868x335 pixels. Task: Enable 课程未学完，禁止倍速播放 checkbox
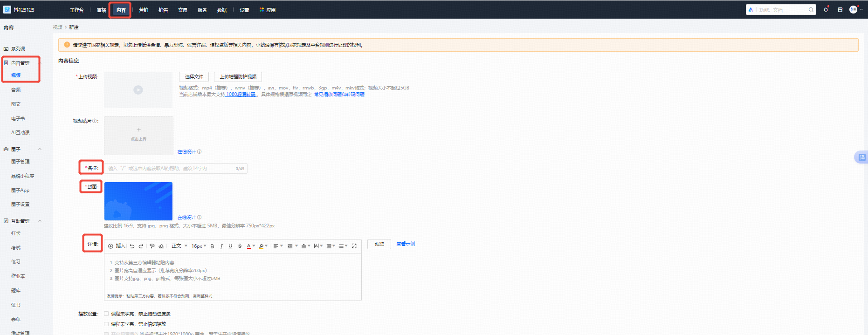(x=106, y=324)
